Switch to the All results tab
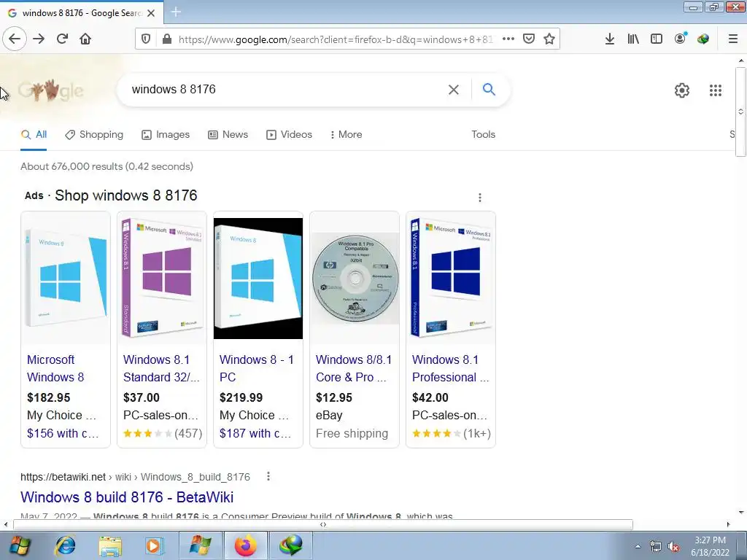This screenshot has width=747, height=560. tap(34, 135)
